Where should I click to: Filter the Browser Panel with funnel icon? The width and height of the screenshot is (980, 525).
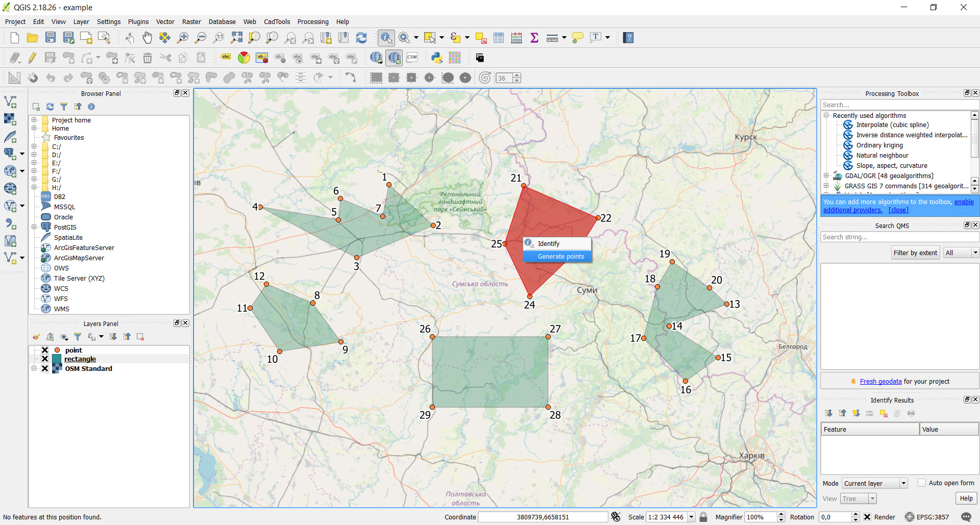[64, 107]
